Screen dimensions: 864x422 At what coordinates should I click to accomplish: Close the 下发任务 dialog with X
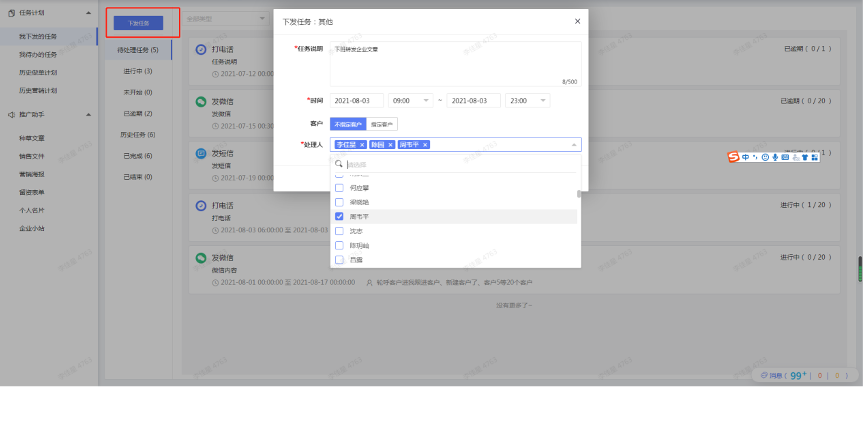577,21
